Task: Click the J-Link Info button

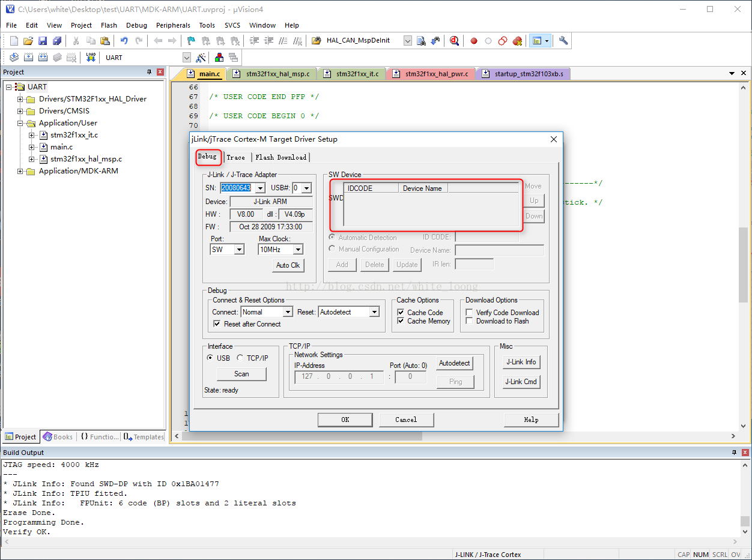Action: point(521,362)
